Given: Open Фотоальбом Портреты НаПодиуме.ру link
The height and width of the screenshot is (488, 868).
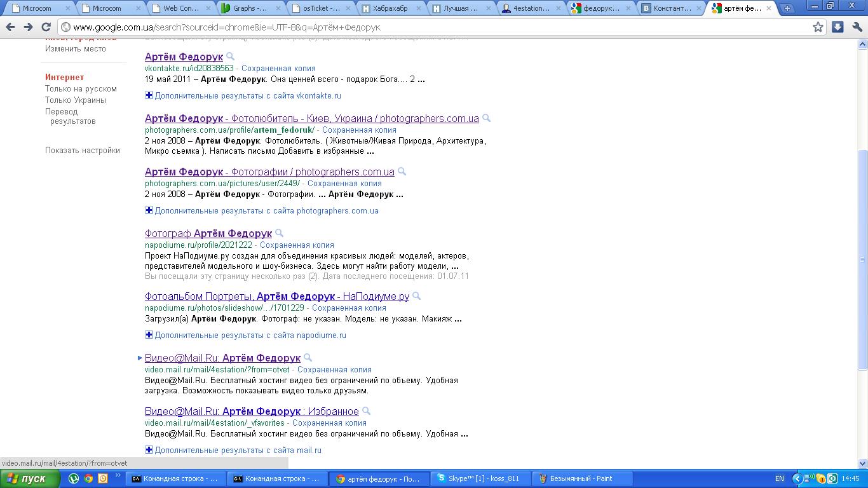Looking at the screenshot, I should tap(277, 296).
